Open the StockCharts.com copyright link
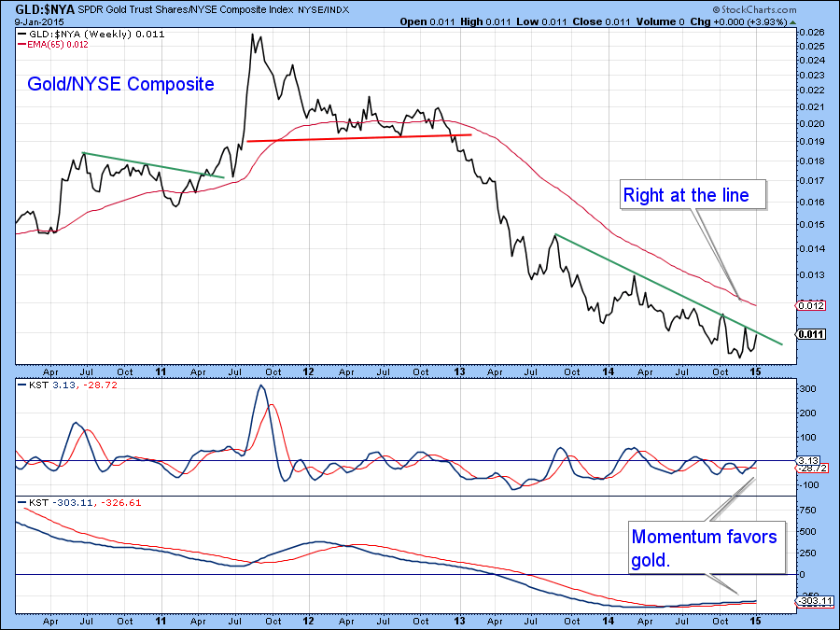 754,9
